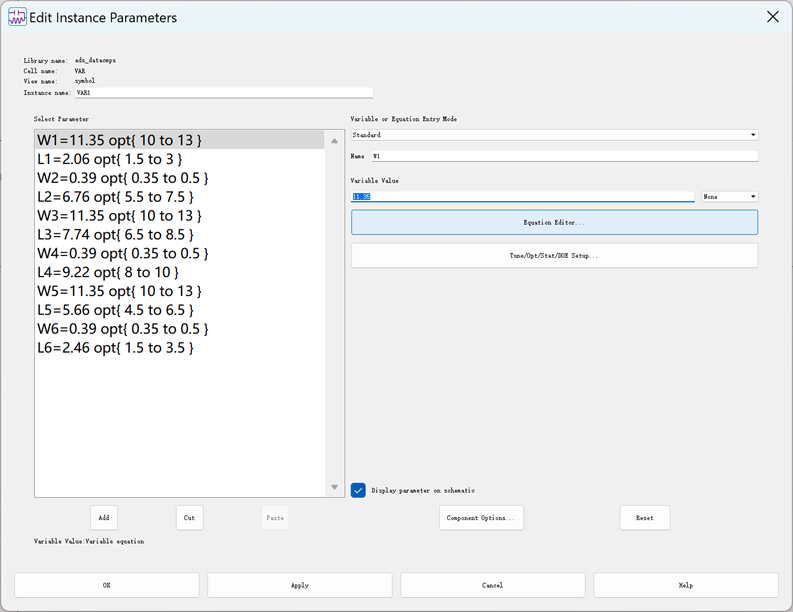
Task: Select parameter L6=2.46 opt{ 1.5 to 3.5 }
Action: (x=180, y=348)
